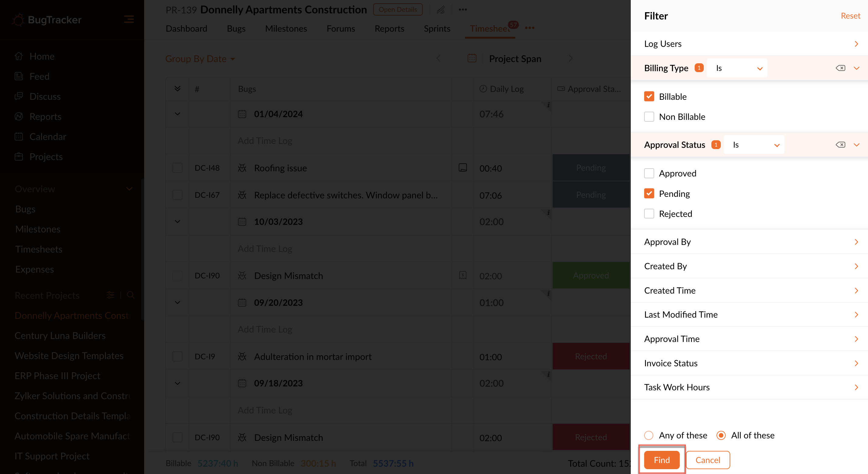Open Century Luna Builders recent project
Screen dimensions: 868x474
60,336
